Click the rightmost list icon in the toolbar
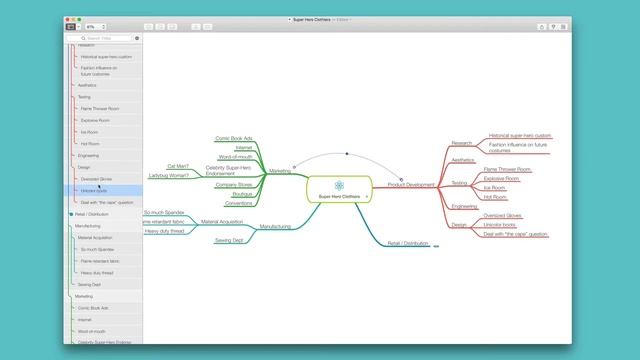The width and height of the screenshot is (640, 360). coord(563,27)
